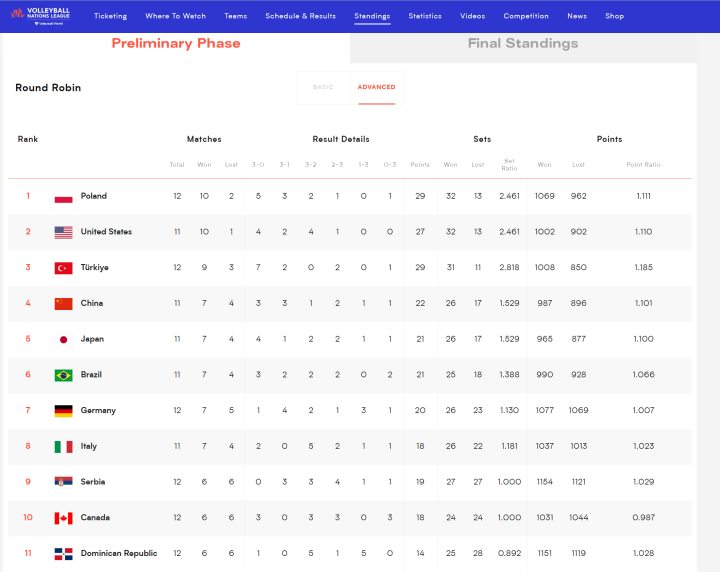
Task: Click the Rank column header
Action: (28, 139)
